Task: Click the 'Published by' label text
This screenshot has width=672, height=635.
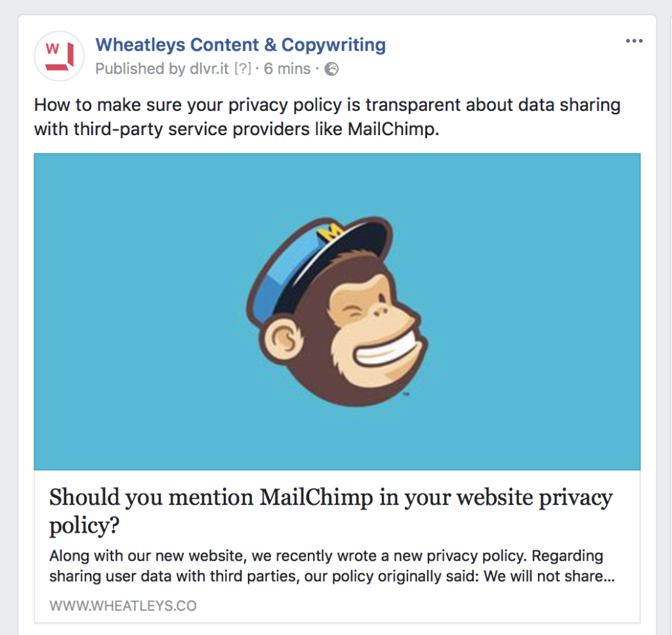Action: click(x=140, y=69)
